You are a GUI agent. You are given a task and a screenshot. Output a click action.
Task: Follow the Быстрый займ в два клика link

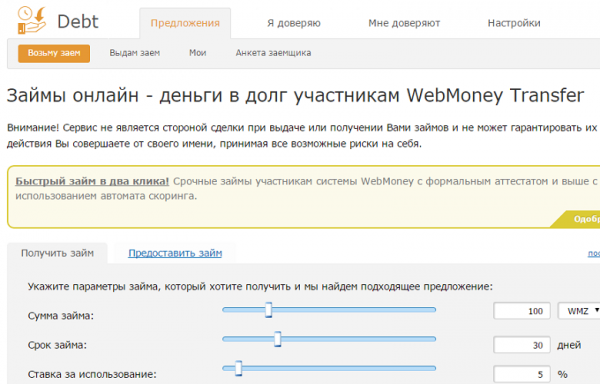coord(92,181)
